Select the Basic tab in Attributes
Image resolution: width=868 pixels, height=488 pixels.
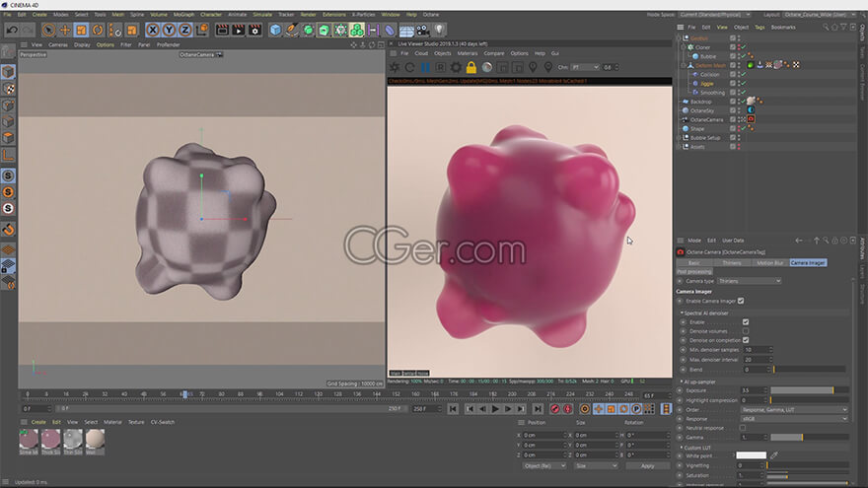(694, 263)
